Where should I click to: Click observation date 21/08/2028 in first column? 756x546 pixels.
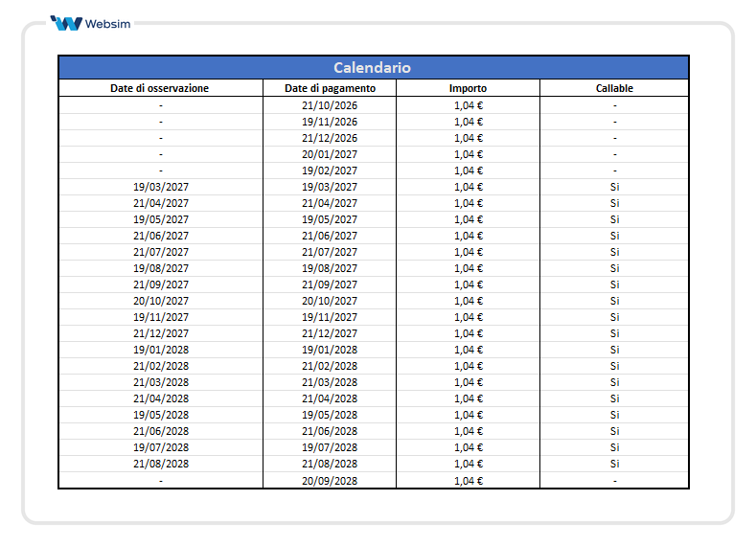pyautogui.click(x=161, y=464)
